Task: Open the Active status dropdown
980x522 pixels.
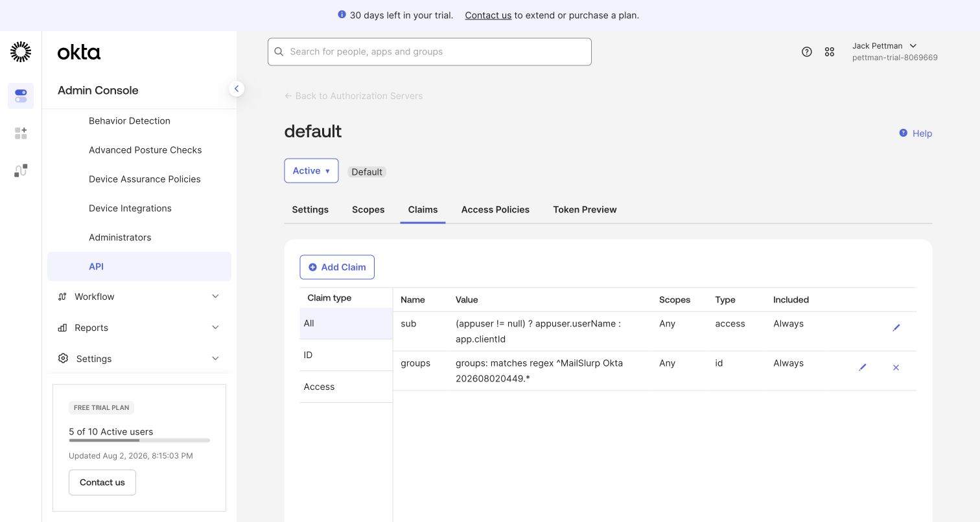Action: (311, 171)
